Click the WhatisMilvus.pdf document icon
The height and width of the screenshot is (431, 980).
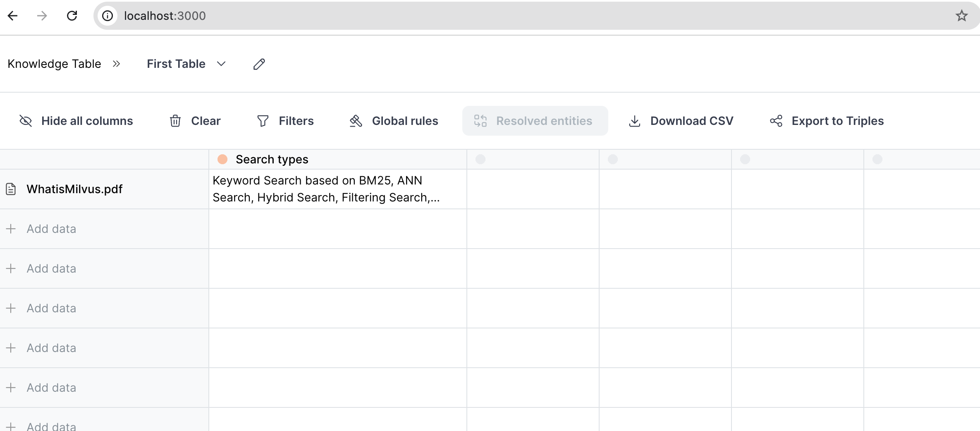11,189
